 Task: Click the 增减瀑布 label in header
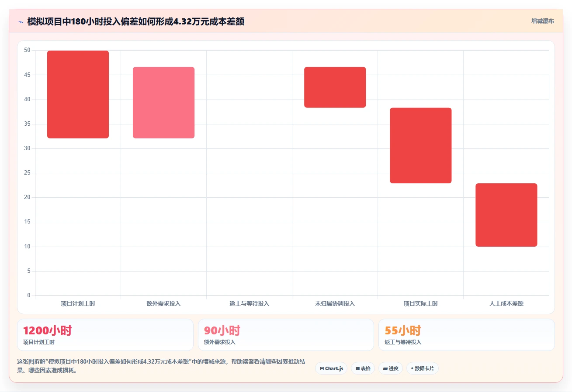[x=542, y=21]
